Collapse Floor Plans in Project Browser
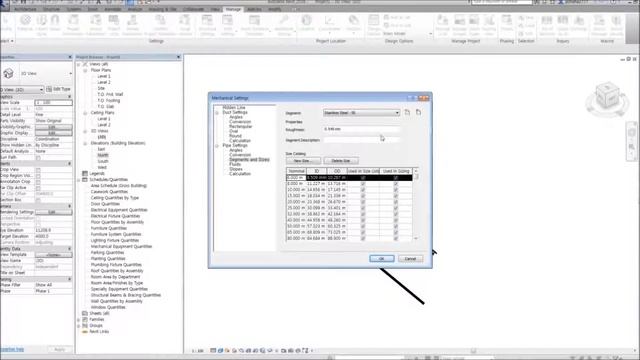This screenshot has height=360, width=640. point(85,71)
